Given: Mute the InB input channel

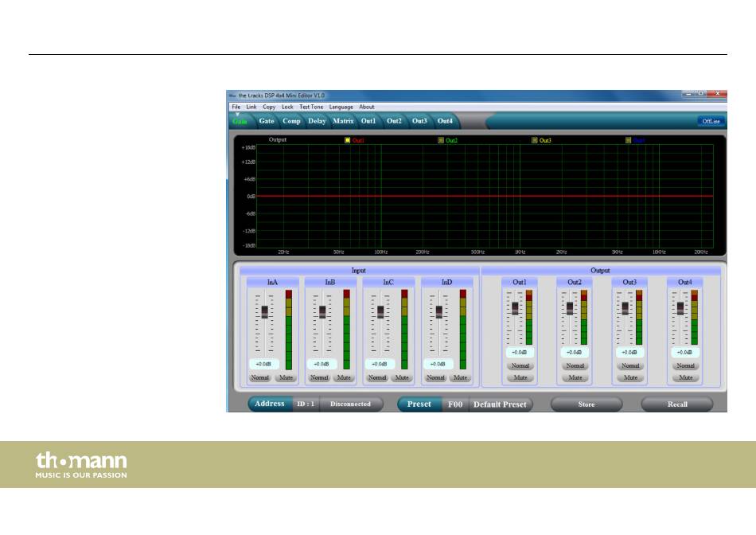Looking at the screenshot, I should [x=344, y=377].
